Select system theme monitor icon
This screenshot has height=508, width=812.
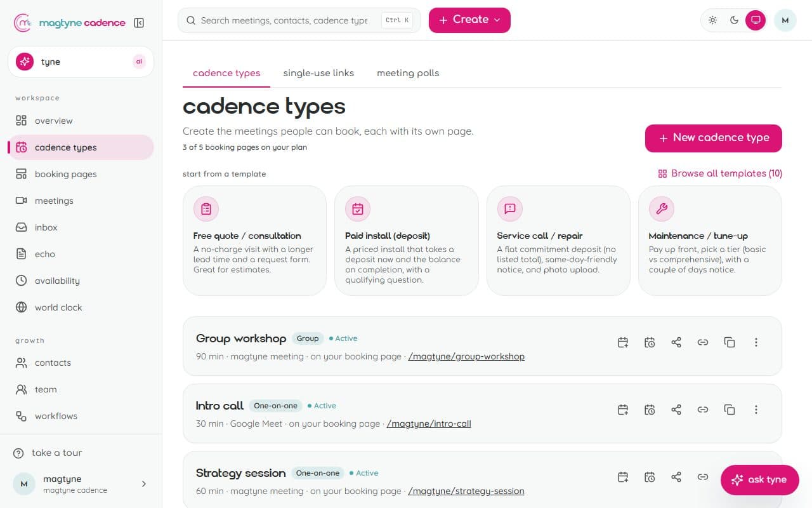coord(756,20)
